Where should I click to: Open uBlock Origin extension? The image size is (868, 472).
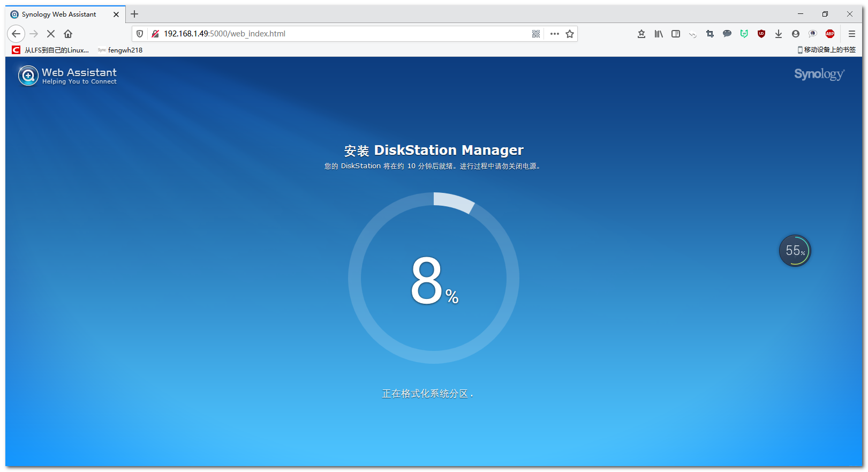[761, 34]
